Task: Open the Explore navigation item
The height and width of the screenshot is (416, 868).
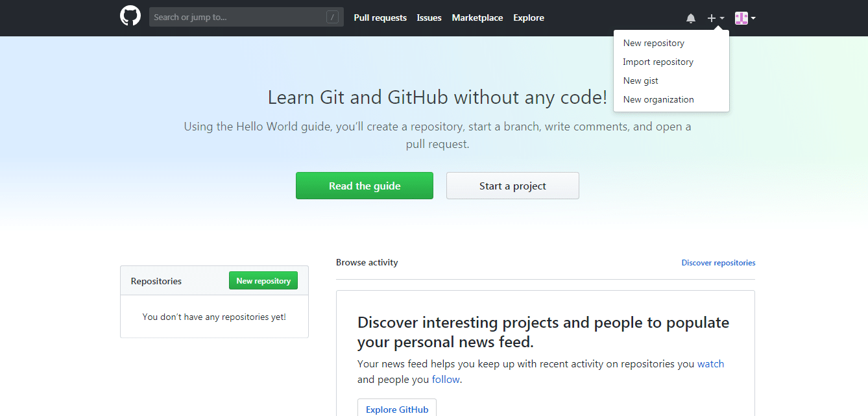Action: [x=529, y=18]
